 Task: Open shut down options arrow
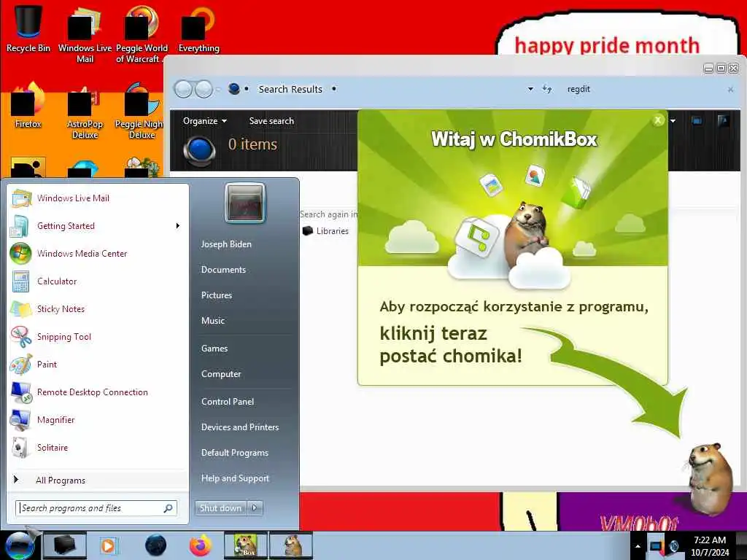tap(255, 508)
